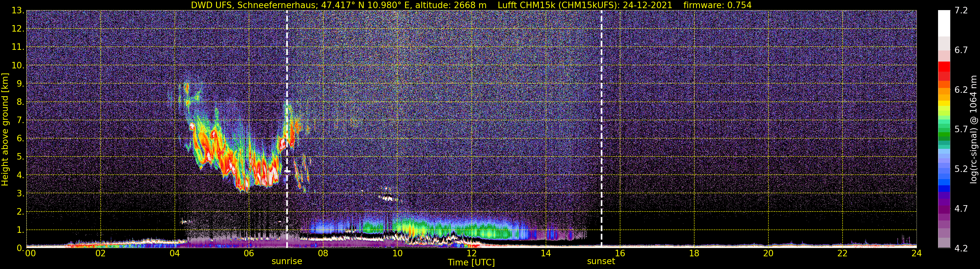
Task: Click the '9.' height tick label
Action: tap(20, 83)
